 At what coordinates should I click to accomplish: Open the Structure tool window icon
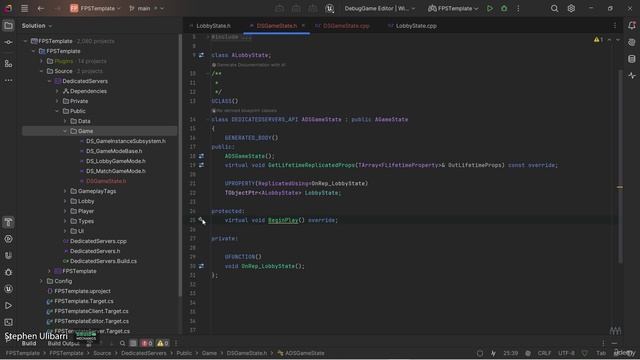click(8, 64)
